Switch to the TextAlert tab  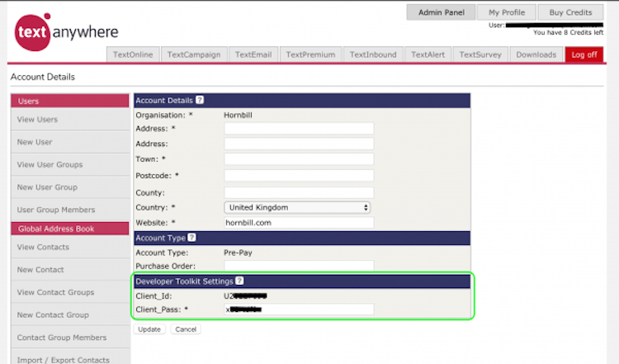[428, 54]
